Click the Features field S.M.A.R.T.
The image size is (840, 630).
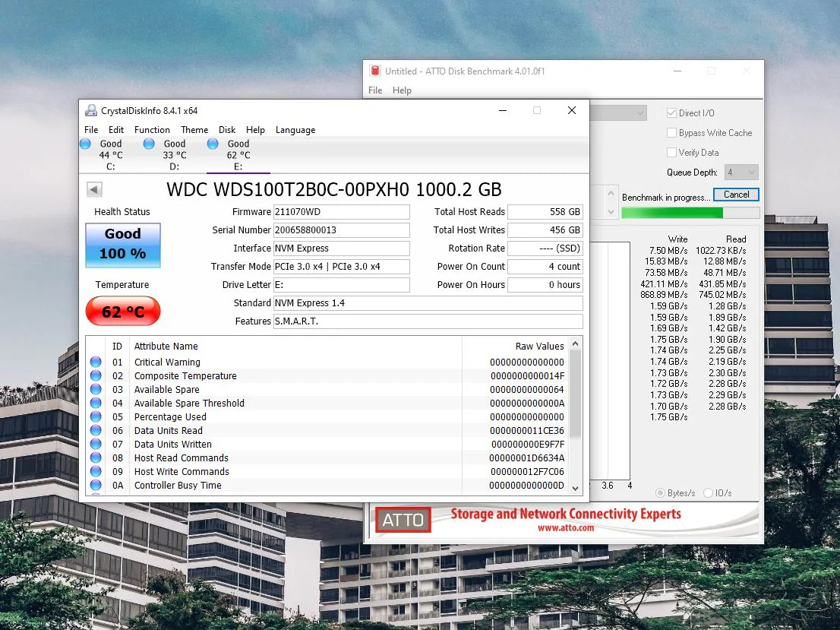428,321
